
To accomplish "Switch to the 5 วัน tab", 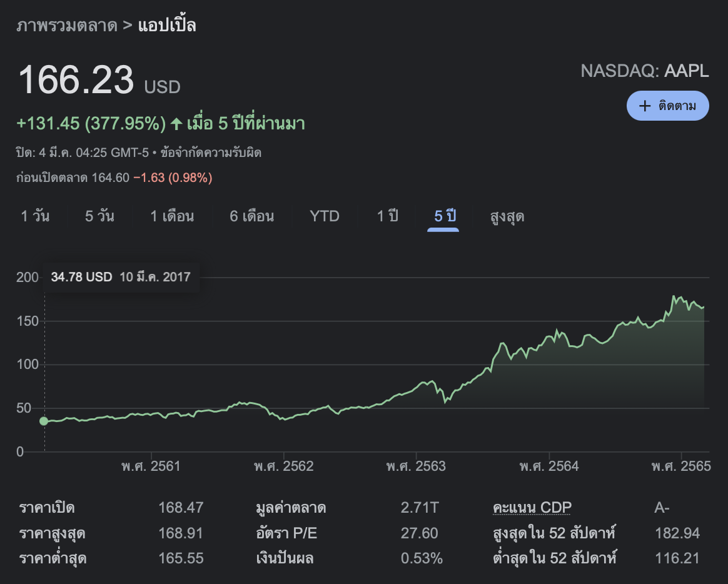I will pyautogui.click(x=99, y=216).
